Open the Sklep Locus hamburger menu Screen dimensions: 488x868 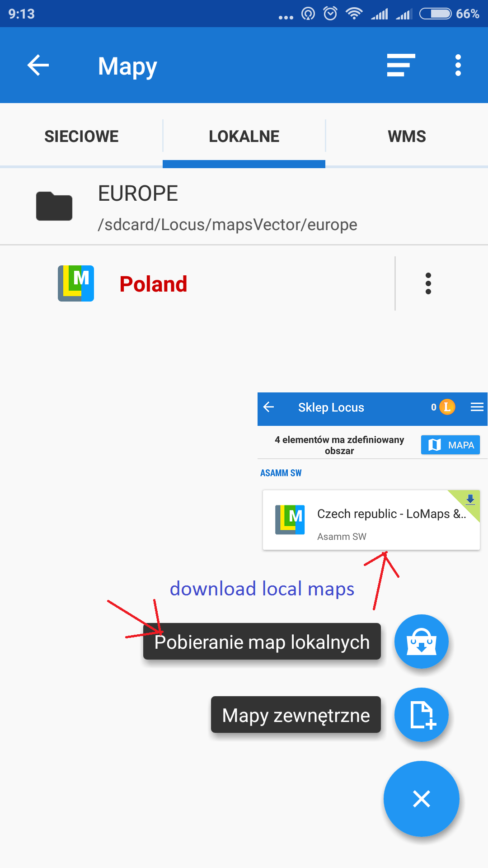477,407
